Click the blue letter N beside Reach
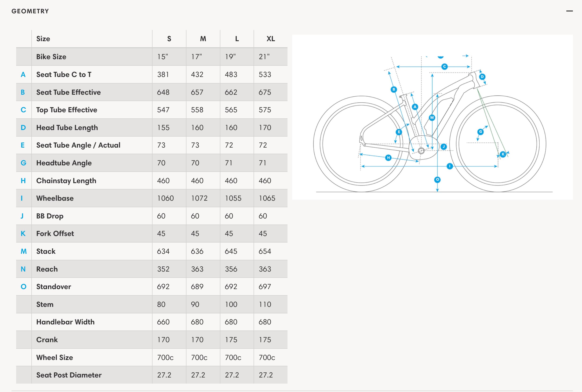The image size is (582, 392). point(23,269)
